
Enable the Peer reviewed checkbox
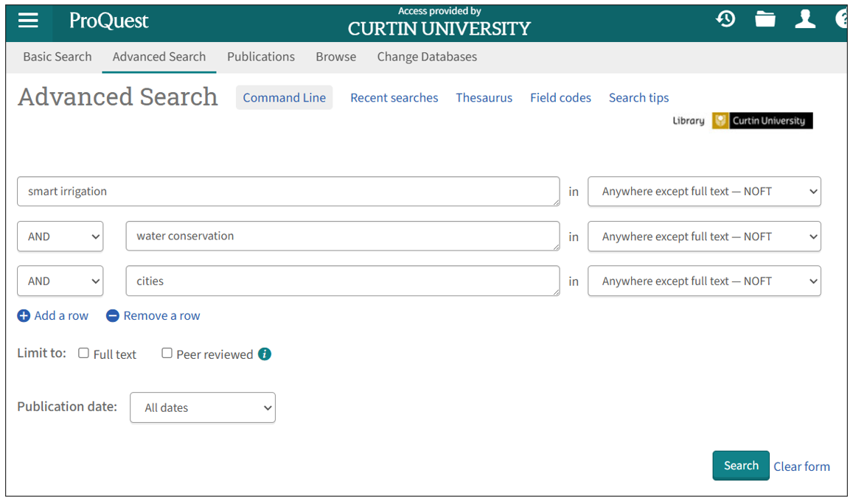click(x=167, y=353)
